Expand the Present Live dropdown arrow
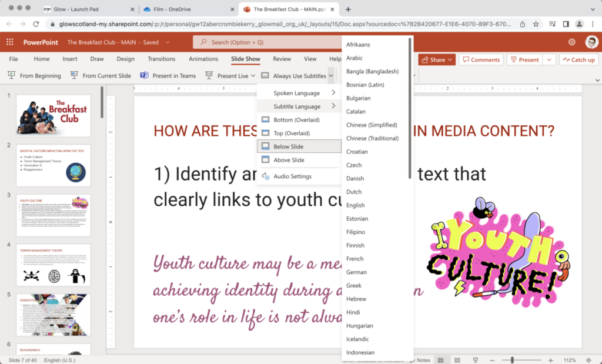The height and width of the screenshot is (364, 602). [x=253, y=76]
